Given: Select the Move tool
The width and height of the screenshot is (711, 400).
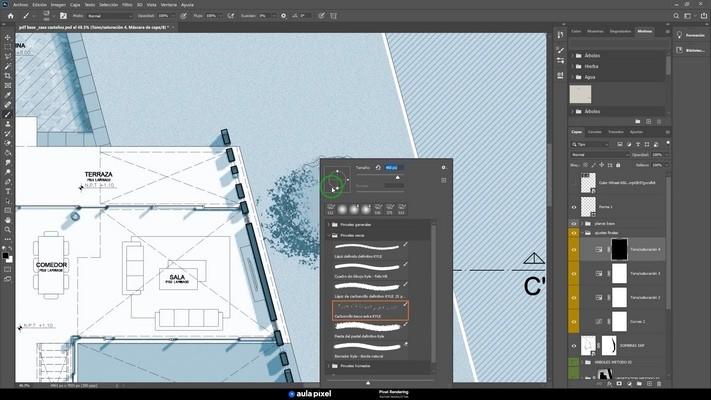Looking at the screenshot, I should 8,37.
